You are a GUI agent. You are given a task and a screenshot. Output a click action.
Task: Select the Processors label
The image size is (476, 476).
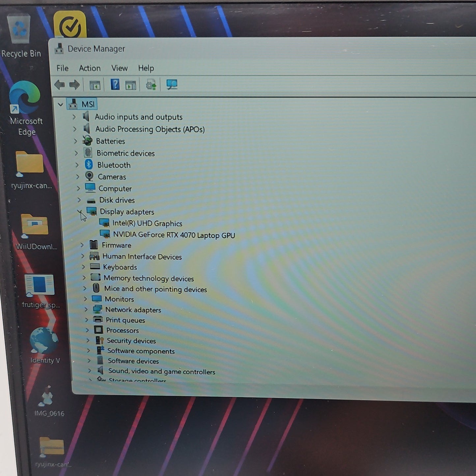click(122, 330)
